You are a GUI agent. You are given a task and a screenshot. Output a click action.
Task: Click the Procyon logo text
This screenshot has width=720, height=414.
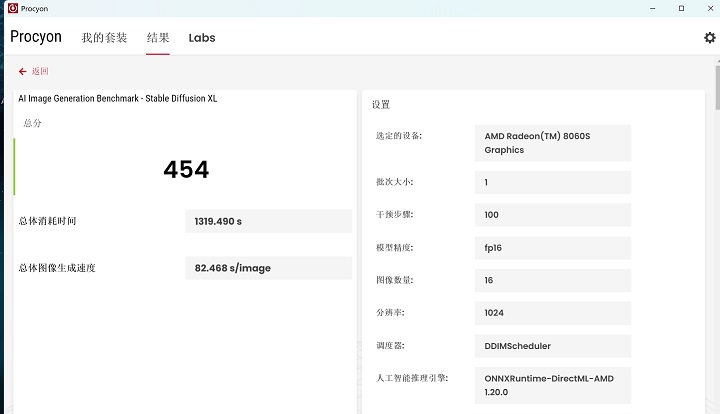[36, 37]
